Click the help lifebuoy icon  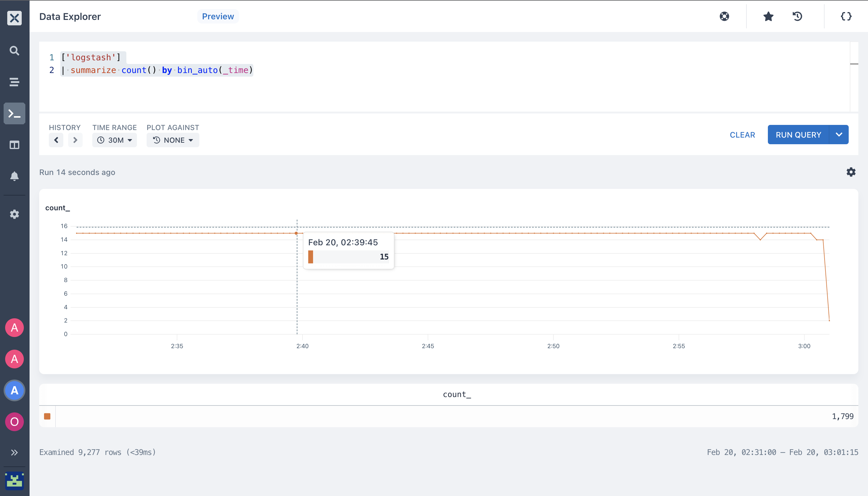click(x=724, y=16)
